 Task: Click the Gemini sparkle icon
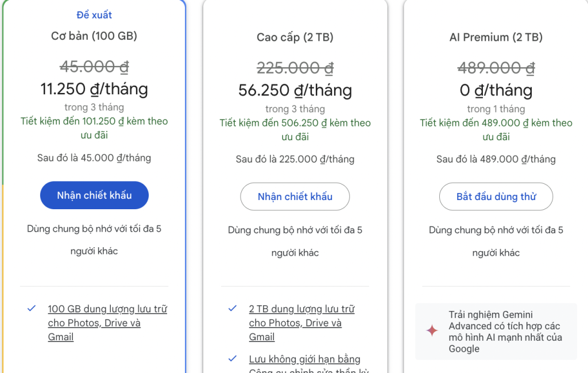pos(432,330)
